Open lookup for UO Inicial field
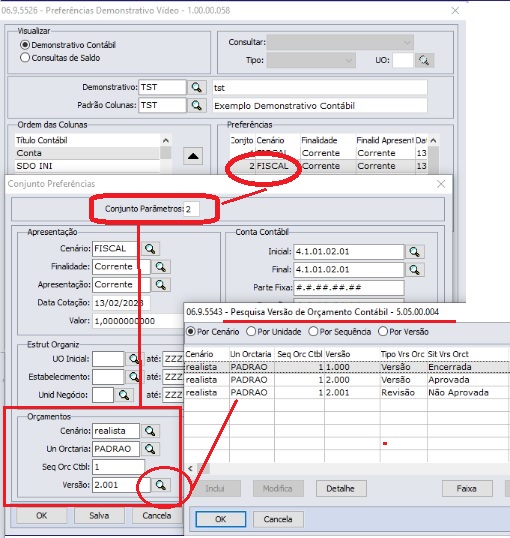 [133, 359]
